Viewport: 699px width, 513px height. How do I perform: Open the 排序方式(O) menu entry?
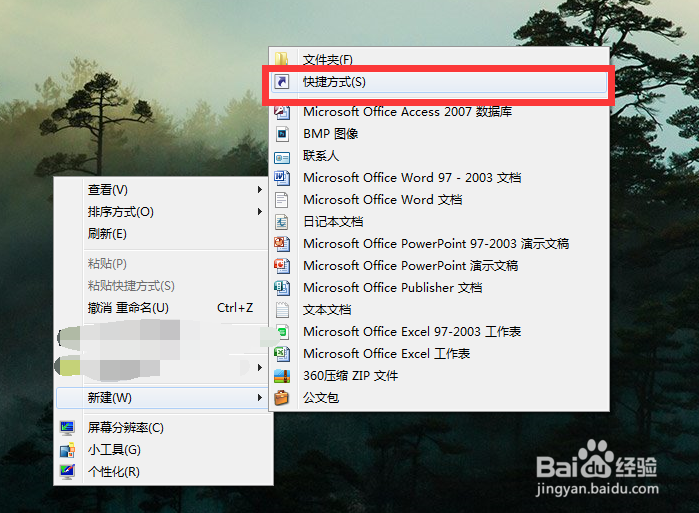pyautogui.click(x=163, y=212)
